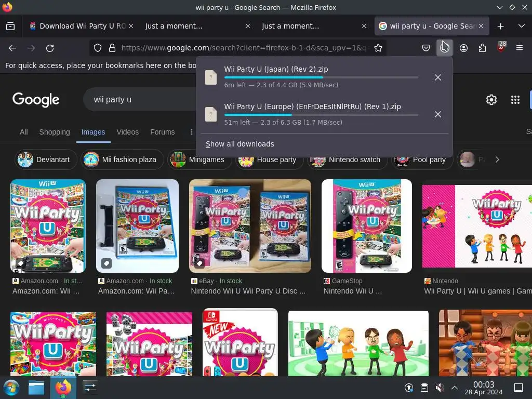Close the second Just a moment tab
532x399 pixels.
click(364, 26)
